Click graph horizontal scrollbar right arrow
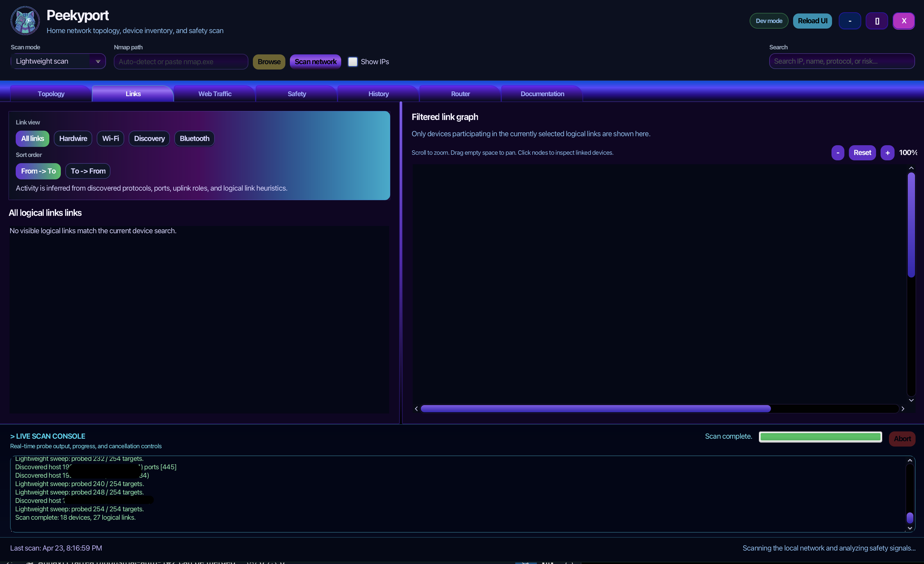The image size is (924, 564). click(x=903, y=409)
